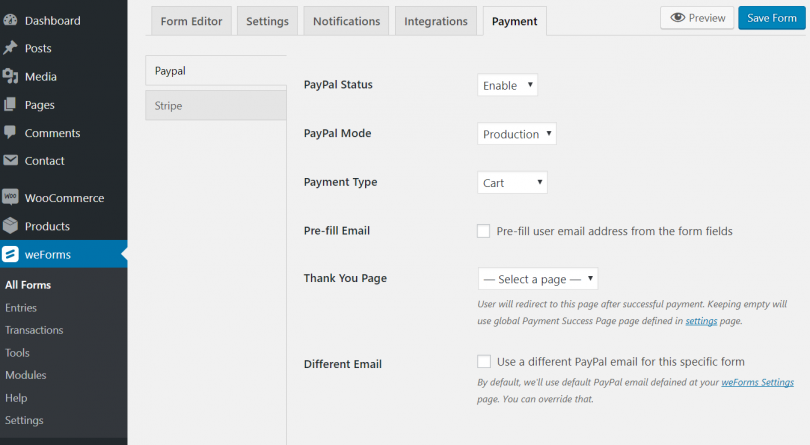810x445 pixels.
Task: Click the Contact envelope icon
Action: tap(11, 160)
